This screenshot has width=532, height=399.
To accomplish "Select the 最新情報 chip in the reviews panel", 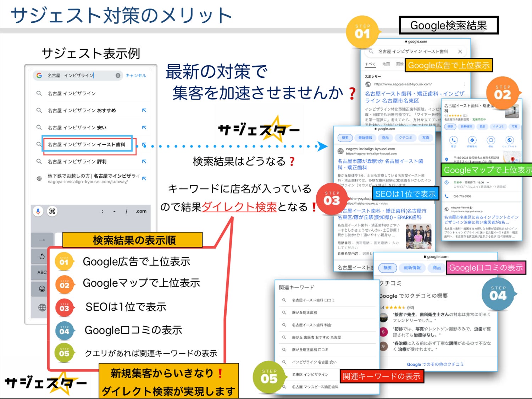I will click(x=412, y=268).
